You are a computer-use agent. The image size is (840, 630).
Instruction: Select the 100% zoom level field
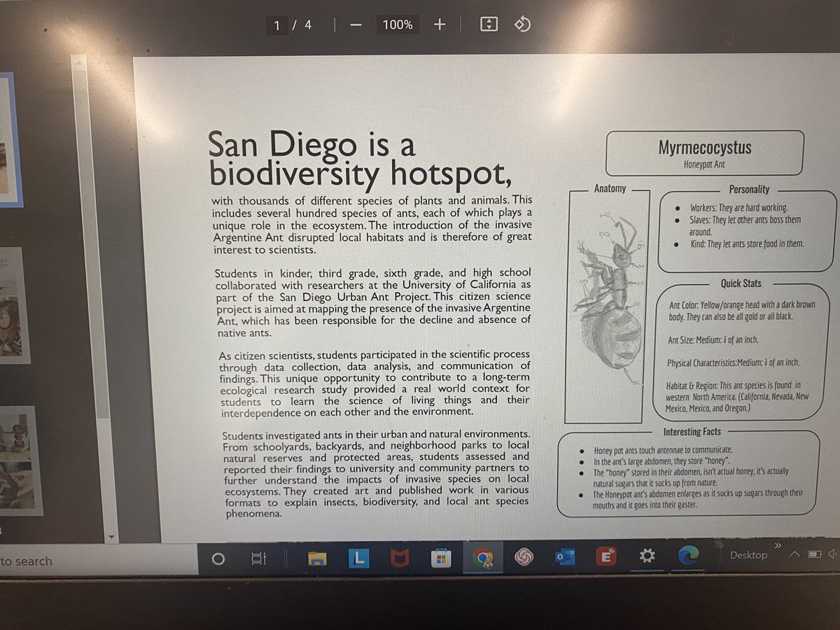(398, 24)
